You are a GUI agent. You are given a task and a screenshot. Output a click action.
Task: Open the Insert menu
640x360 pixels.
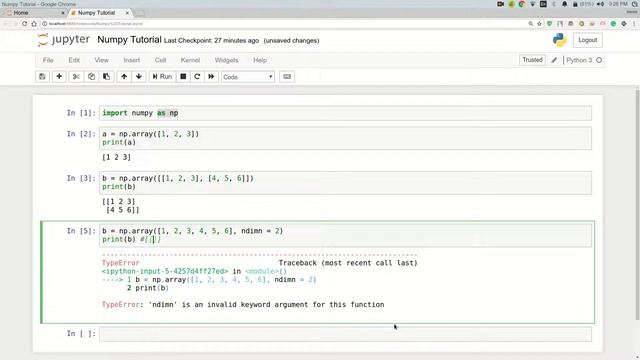pyautogui.click(x=131, y=60)
